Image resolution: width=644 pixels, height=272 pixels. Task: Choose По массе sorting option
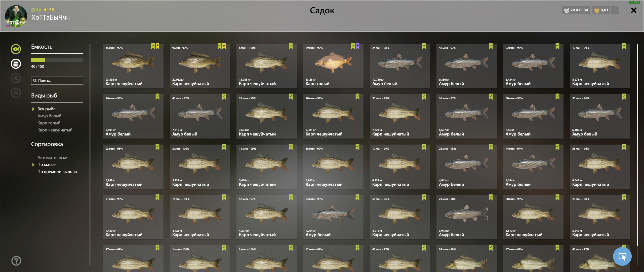47,164
